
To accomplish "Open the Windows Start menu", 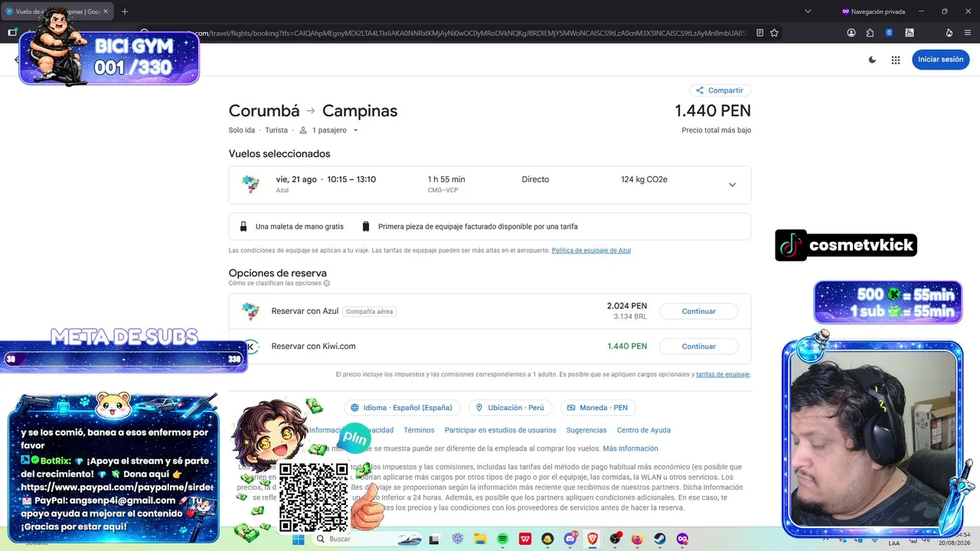I will tap(299, 540).
